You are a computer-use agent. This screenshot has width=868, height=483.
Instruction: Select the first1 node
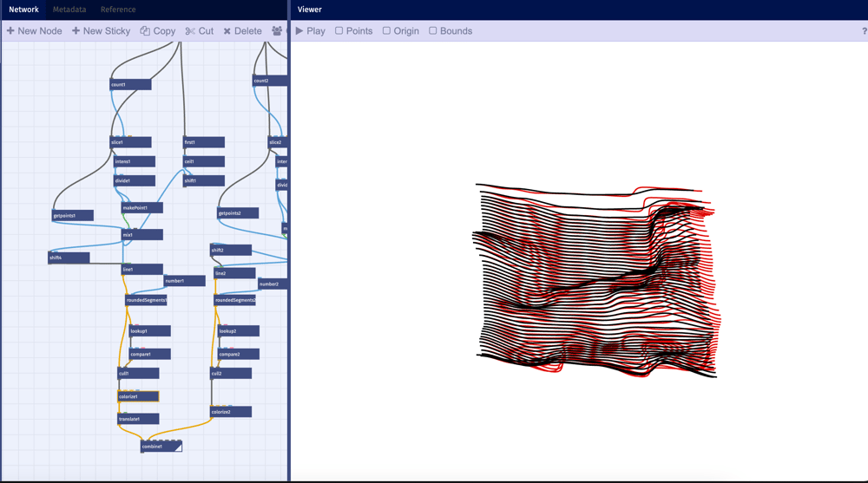(204, 142)
